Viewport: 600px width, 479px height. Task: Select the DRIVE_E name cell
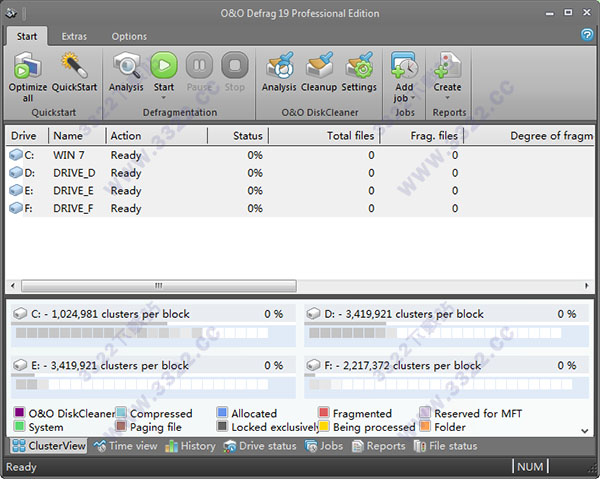[x=73, y=190]
